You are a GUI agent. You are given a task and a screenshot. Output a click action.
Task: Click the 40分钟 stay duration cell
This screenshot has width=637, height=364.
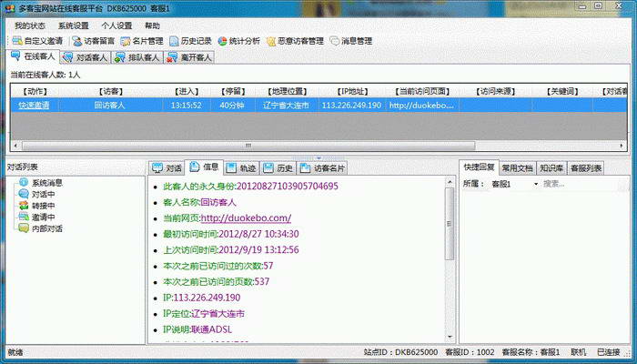232,106
